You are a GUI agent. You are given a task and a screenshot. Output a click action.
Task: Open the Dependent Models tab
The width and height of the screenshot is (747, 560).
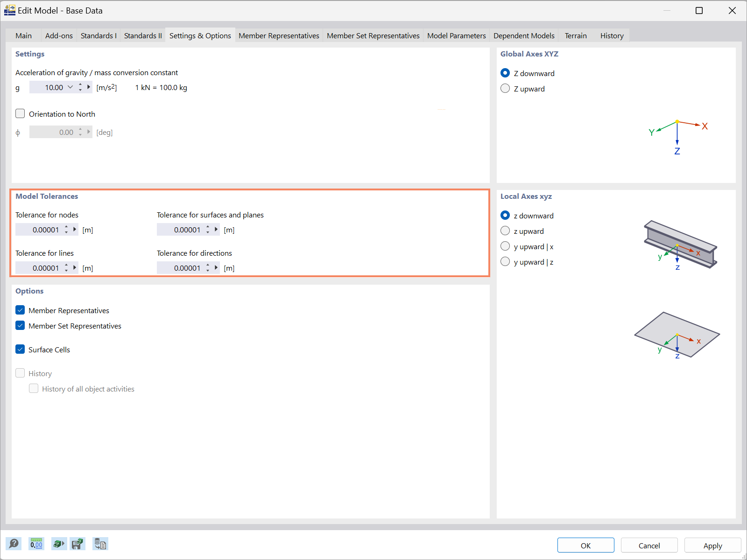click(524, 35)
